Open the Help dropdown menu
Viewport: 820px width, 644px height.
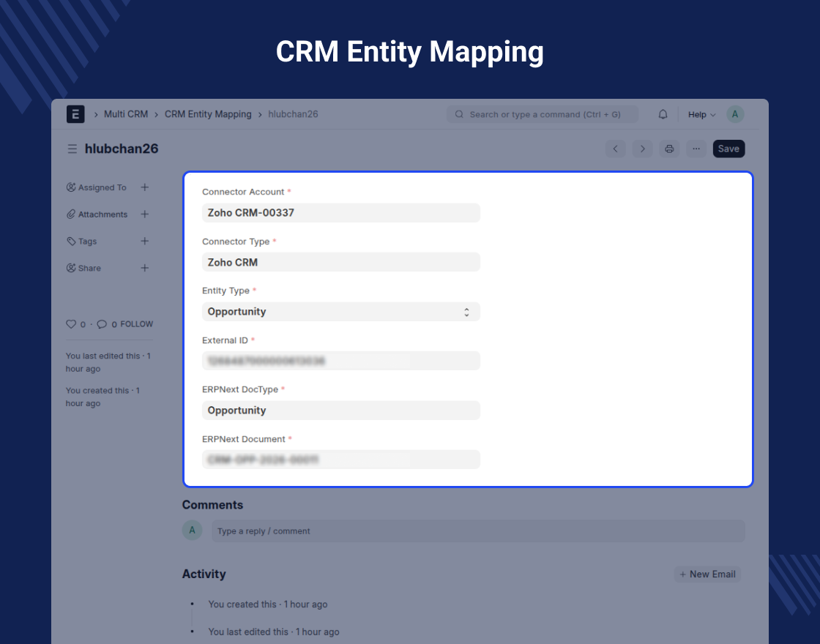tap(701, 114)
